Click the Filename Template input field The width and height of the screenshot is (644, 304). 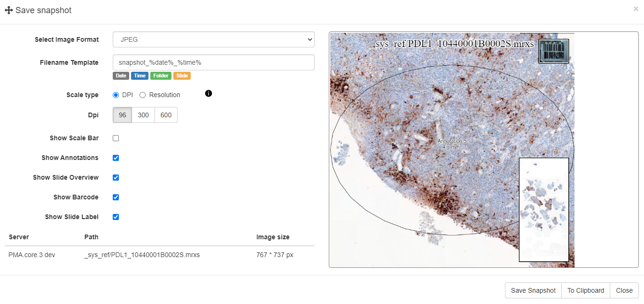pos(213,62)
